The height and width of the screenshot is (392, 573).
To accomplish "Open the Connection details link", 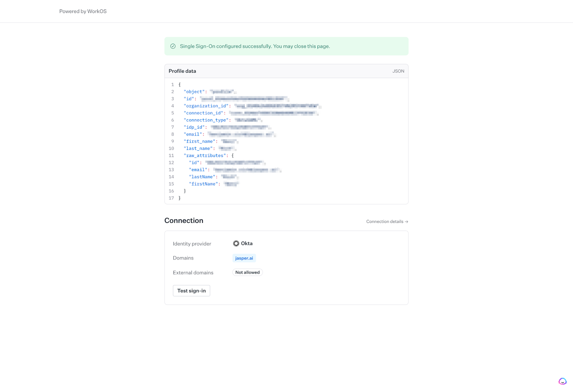I will (385, 222).
